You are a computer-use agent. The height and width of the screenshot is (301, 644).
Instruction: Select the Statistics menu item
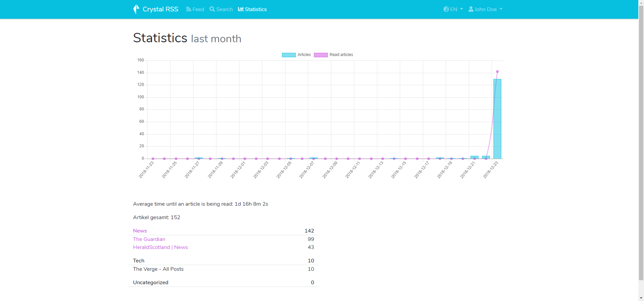point(252,9)
